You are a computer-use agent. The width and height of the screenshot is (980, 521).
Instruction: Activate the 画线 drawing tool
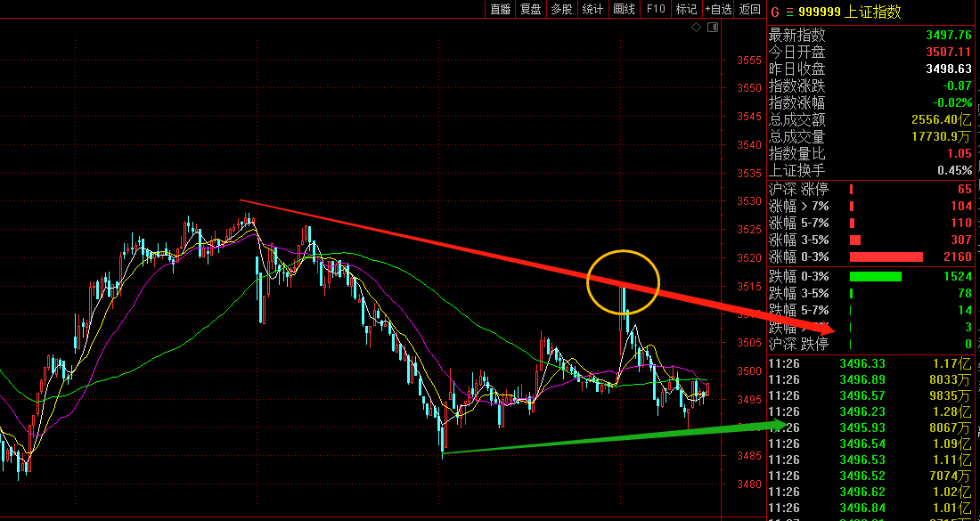point(624,9)
